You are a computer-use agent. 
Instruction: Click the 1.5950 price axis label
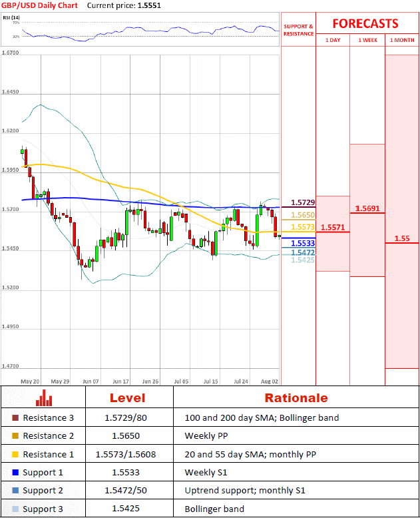pos(10,170)
